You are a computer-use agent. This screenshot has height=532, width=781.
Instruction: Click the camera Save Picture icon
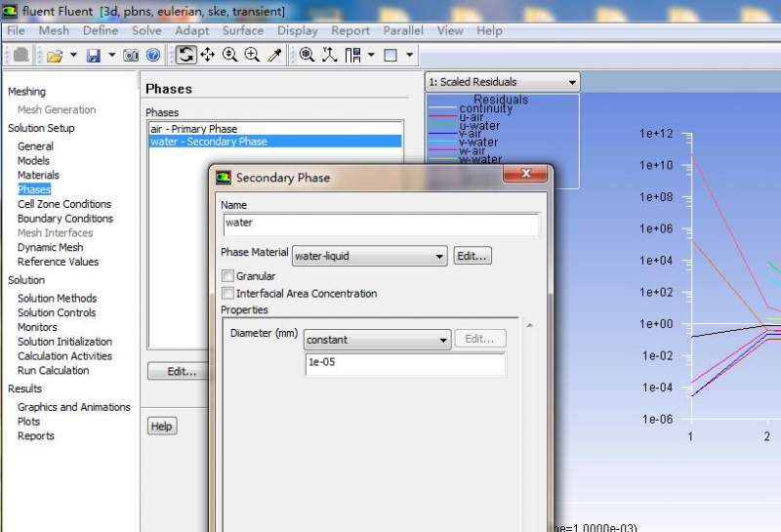(131, 55)
